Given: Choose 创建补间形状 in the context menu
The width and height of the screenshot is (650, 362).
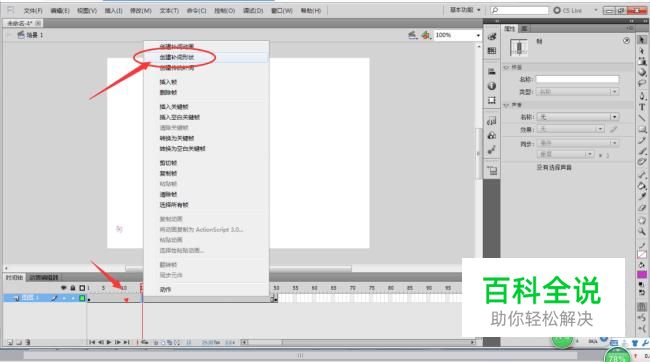Looking at the screenshot, I should coord(177,57).
